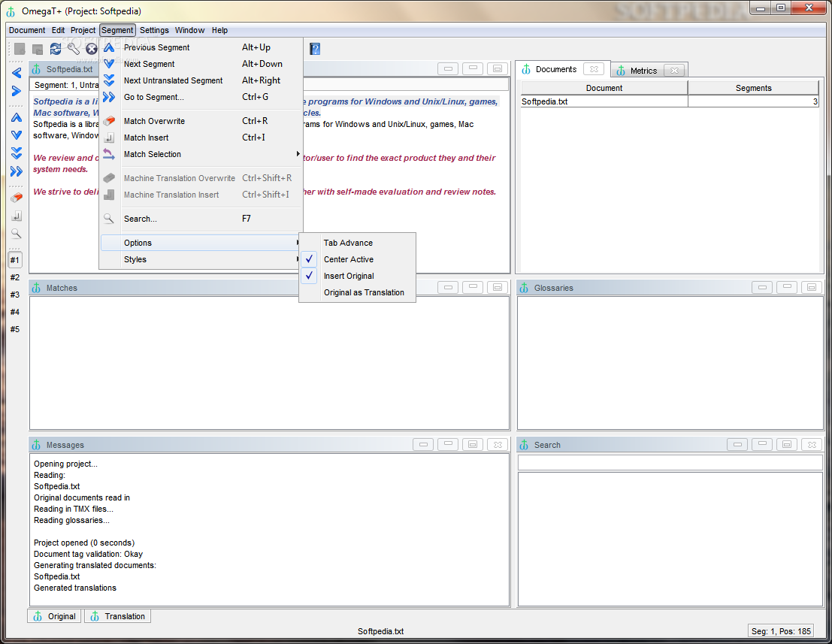Open the Edit menu

(x=59, y=30)
